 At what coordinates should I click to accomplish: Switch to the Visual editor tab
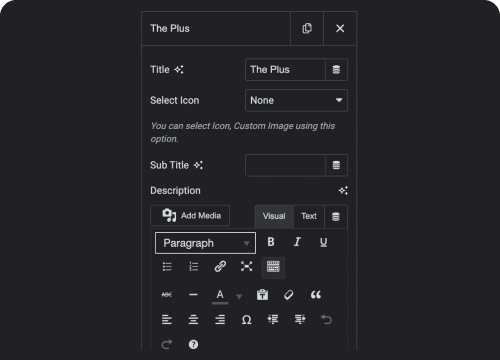coord(274,216)
